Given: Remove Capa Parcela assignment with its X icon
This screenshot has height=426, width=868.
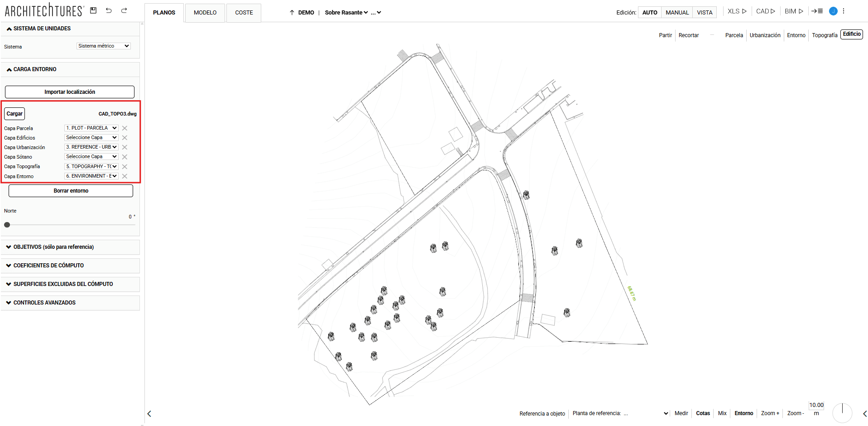Looking at the screenshot, I should (125, 128).
